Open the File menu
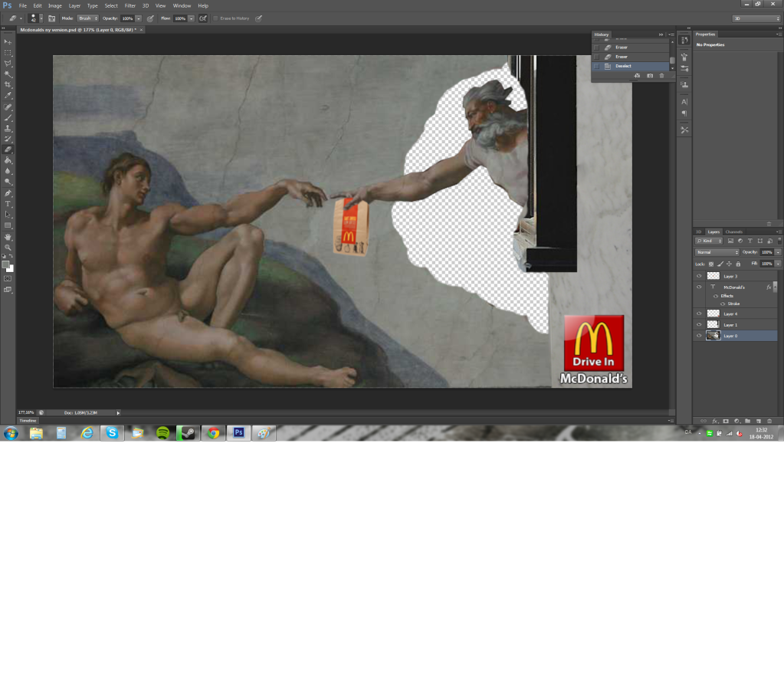 22,6
